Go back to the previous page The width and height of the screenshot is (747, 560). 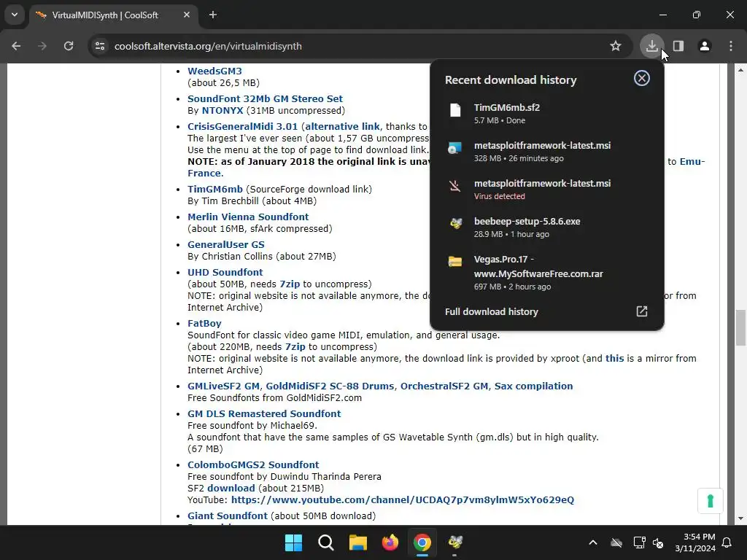(x=16, y=46)
